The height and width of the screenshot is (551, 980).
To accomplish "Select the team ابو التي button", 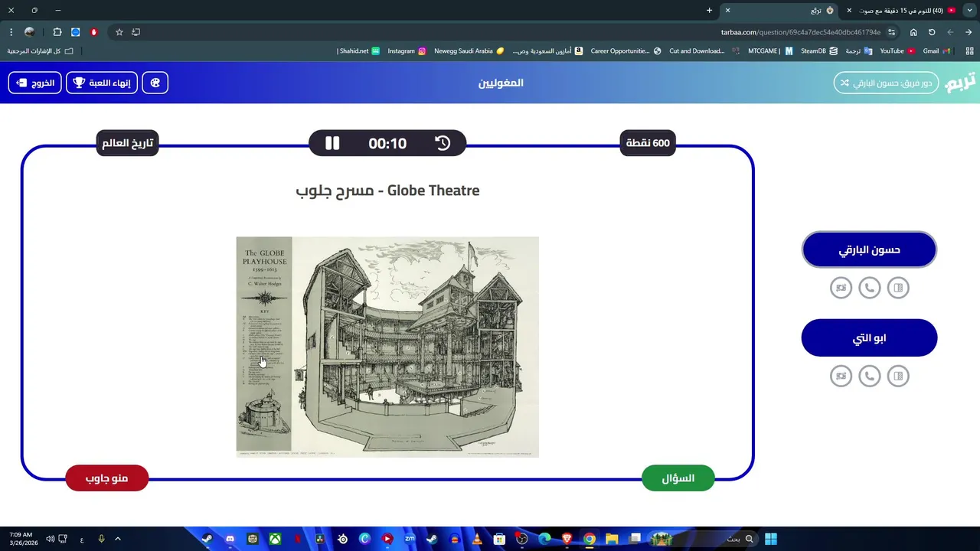I will [869, 337].
